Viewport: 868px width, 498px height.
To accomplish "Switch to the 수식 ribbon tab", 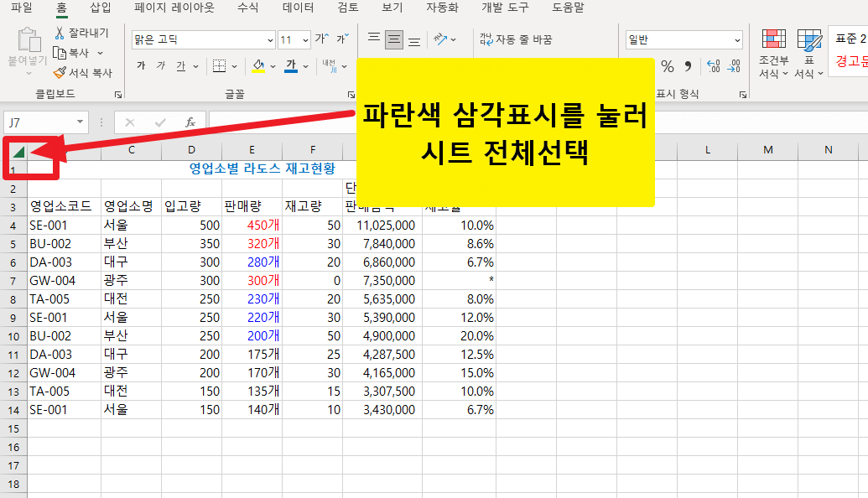I will pyautogui.click(x=247, y=9).
